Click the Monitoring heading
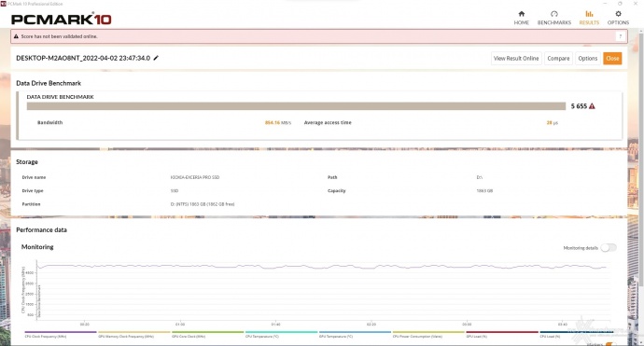 tap(37, 246)
